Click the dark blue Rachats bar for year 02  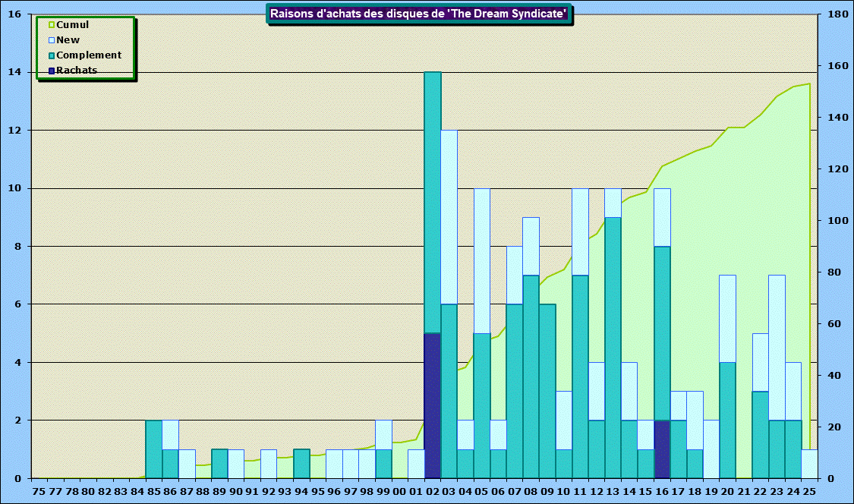pos(432,405)
